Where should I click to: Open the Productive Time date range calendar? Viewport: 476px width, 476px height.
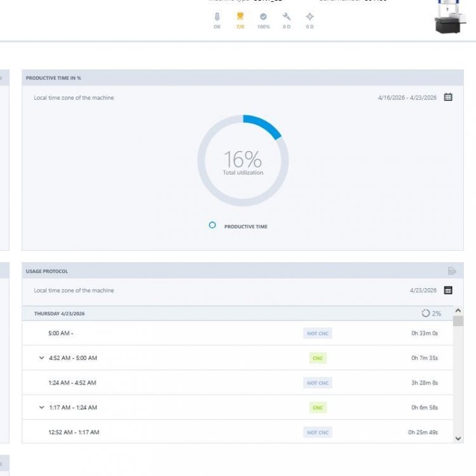tap(448, 97)
